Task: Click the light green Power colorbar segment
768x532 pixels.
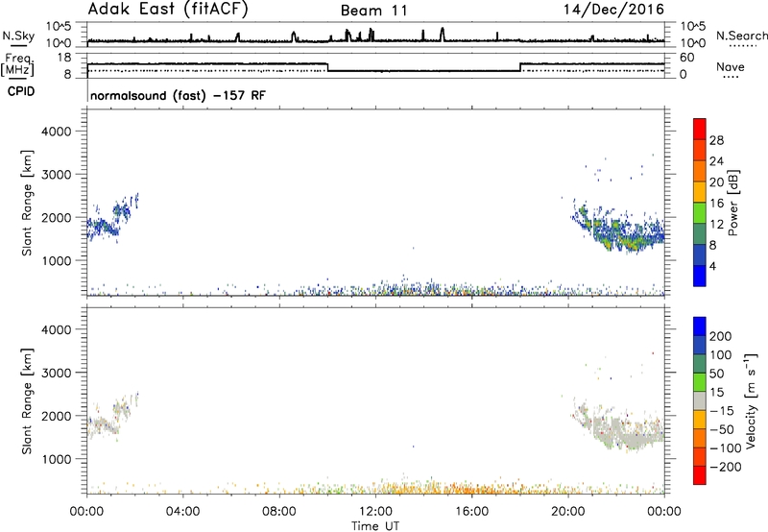Action: (x=700, y=212)
